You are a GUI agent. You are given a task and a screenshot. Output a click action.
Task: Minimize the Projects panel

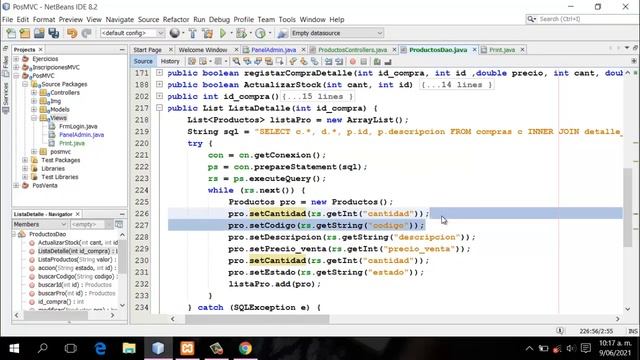coord(122,49)
